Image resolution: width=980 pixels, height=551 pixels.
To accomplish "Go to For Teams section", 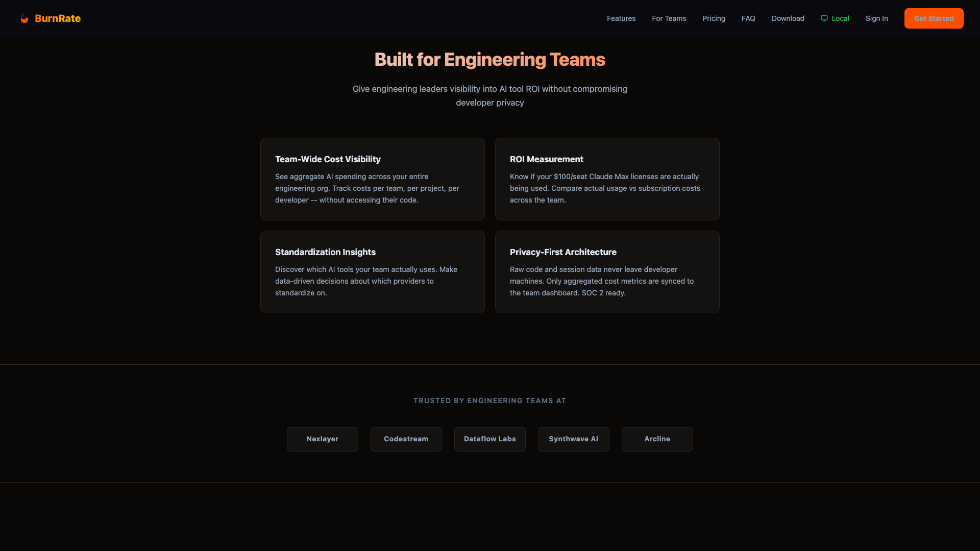I will point(669,18).
